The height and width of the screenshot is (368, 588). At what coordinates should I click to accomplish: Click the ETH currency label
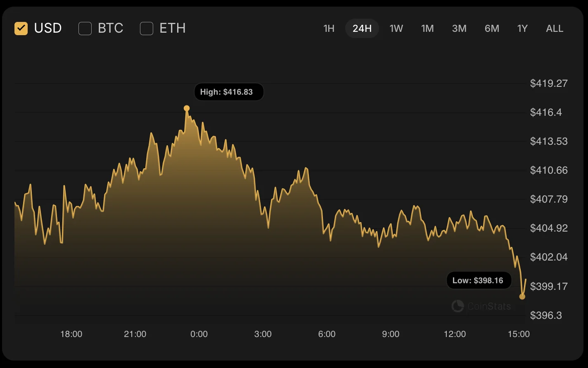pos(173,28)
